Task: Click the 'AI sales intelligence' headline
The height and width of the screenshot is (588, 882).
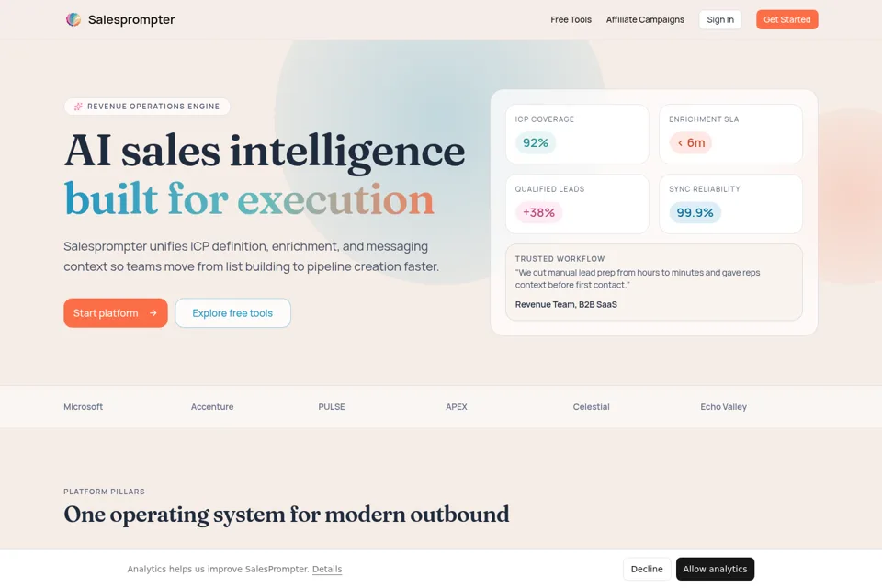Action: [x=265, y=152]
